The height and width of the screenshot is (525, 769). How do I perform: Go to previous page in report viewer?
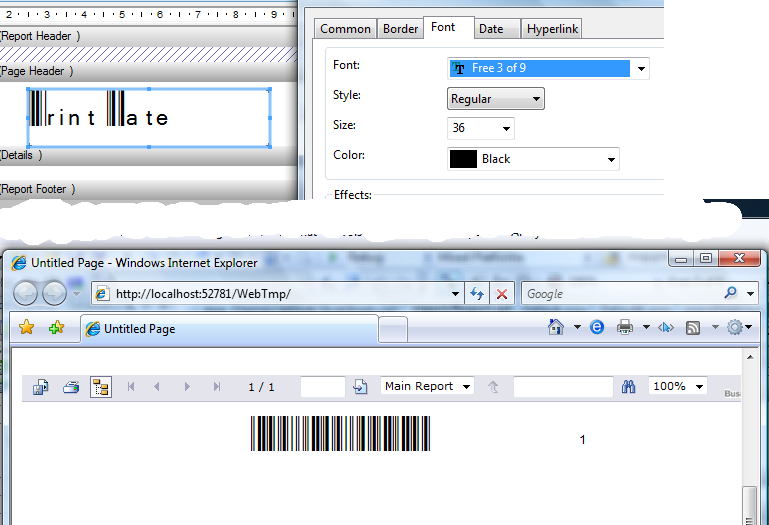tap(157, 387)
